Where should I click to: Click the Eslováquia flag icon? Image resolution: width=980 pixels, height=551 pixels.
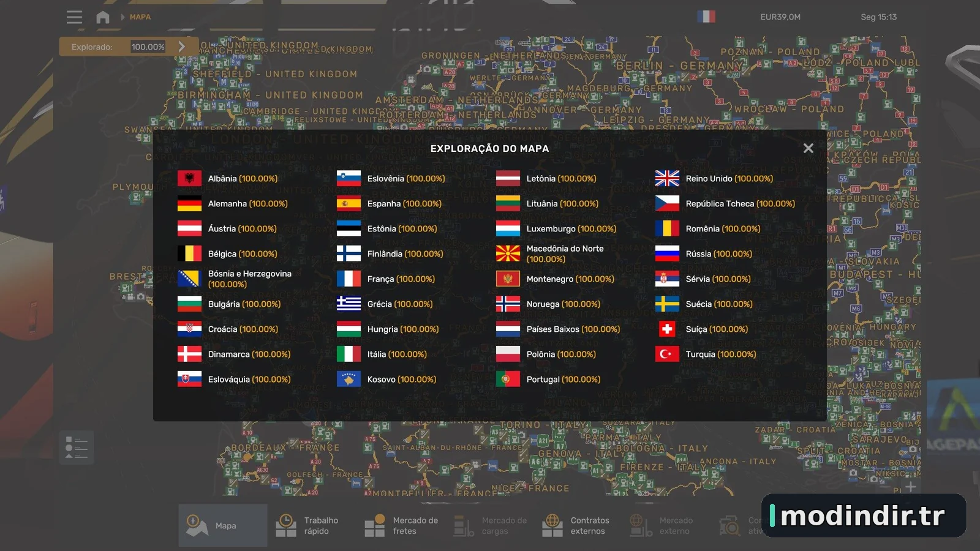point(189,379)
